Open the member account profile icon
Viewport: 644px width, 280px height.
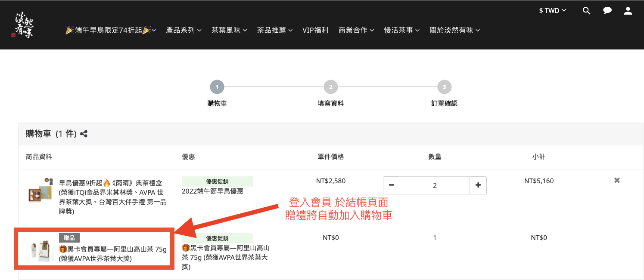tap(628, 11)
